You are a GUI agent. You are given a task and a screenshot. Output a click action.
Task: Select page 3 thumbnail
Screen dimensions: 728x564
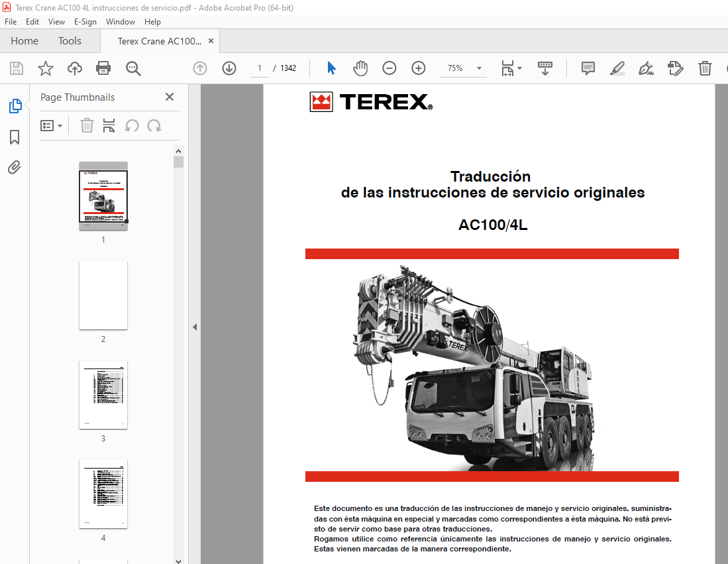pyautogui.click(x=103, y=394)
